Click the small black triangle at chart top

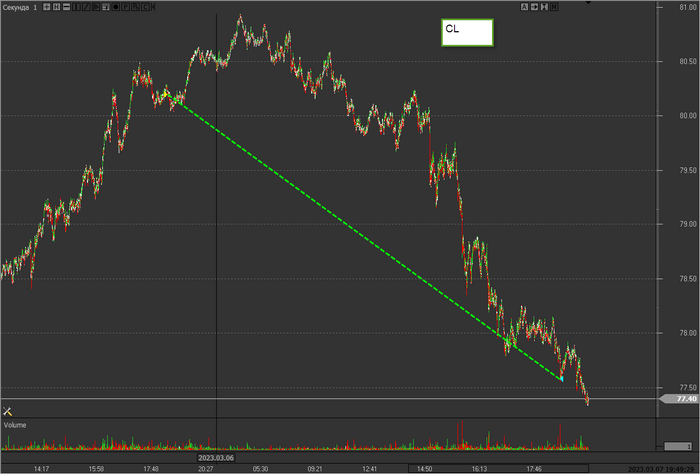[588, 3]
